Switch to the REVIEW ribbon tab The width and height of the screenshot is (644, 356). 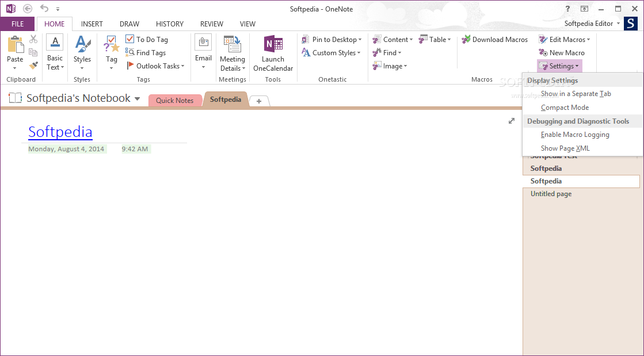pyautogui.click(x=212, y=24)
